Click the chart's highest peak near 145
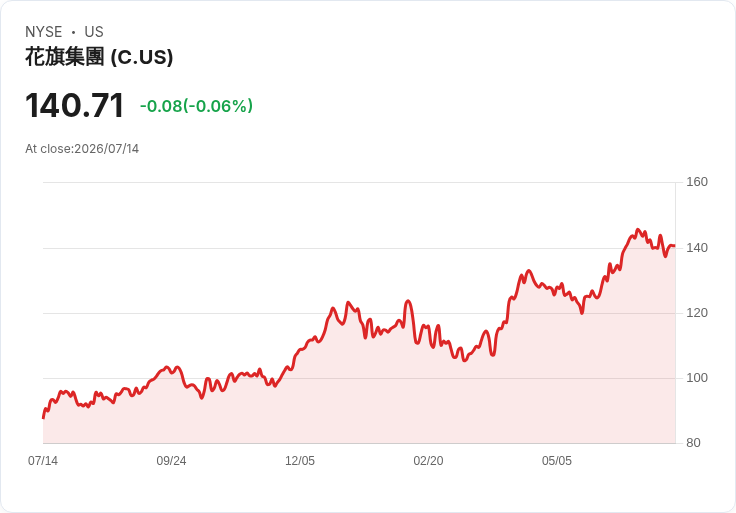Screen dimensions: 736x513 point(637,230)
